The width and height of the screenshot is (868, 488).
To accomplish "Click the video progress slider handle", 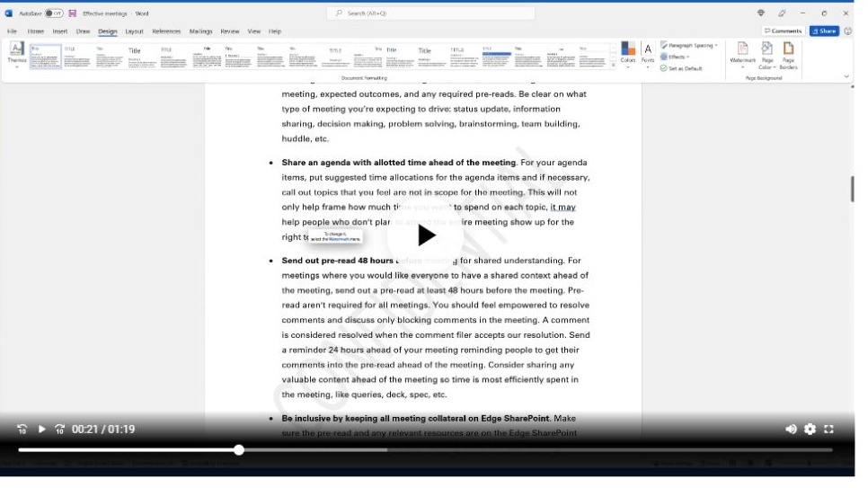I will [x=239, y=450].
